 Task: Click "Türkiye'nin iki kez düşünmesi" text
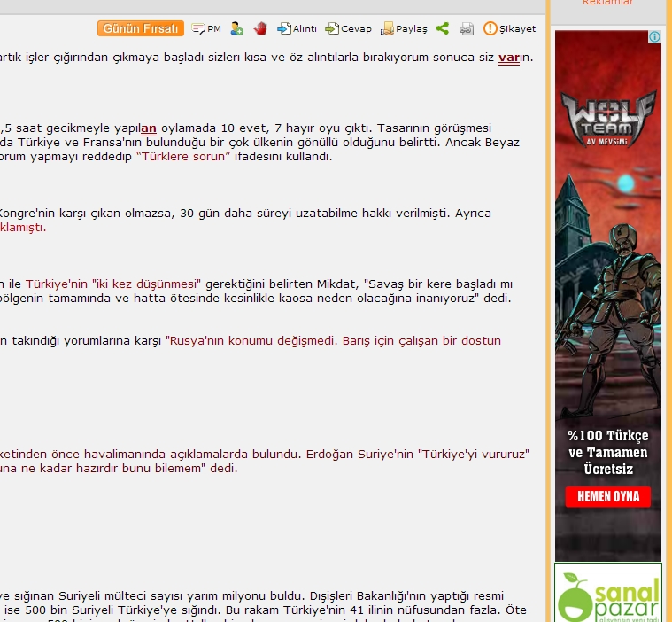113,284
